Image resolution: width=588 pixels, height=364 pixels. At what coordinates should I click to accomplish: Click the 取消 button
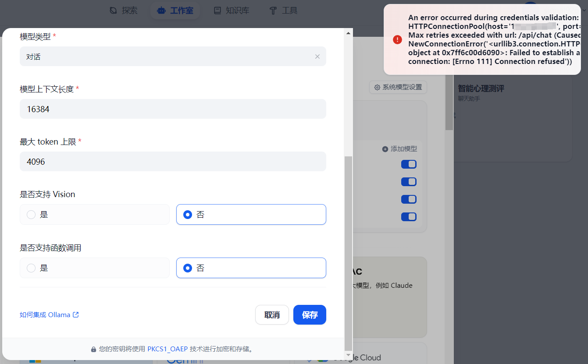point(272,315)
